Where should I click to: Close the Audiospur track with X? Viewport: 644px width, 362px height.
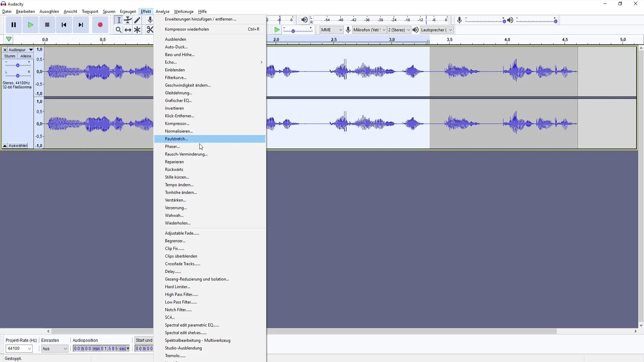tap(5, 50)
